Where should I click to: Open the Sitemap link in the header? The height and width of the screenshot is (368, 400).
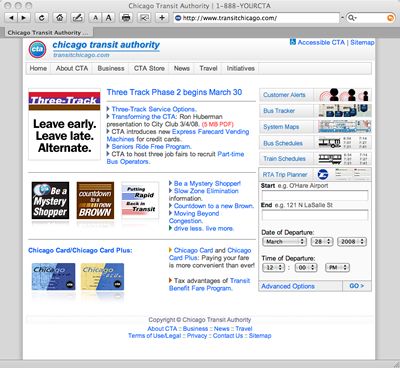point(362,42)
